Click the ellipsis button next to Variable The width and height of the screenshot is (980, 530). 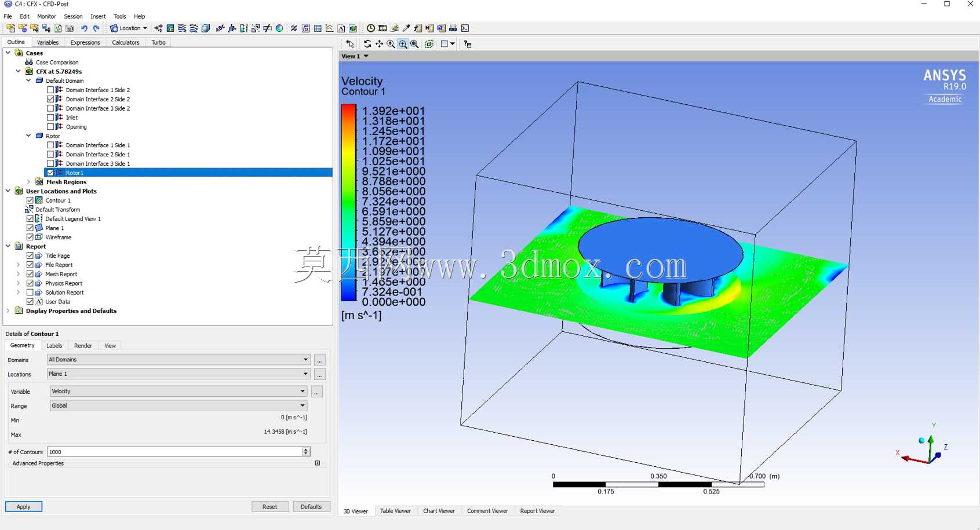[x=316, y=392]
